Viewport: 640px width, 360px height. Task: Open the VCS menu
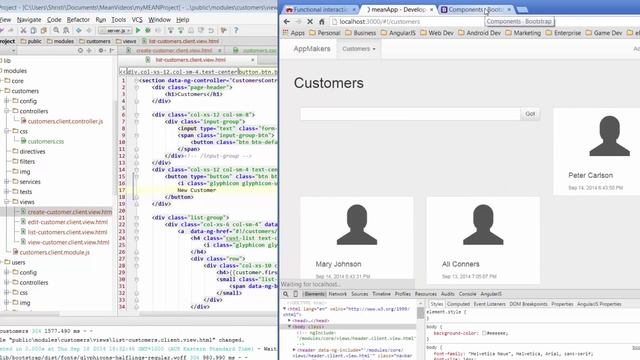click(137, 20)
